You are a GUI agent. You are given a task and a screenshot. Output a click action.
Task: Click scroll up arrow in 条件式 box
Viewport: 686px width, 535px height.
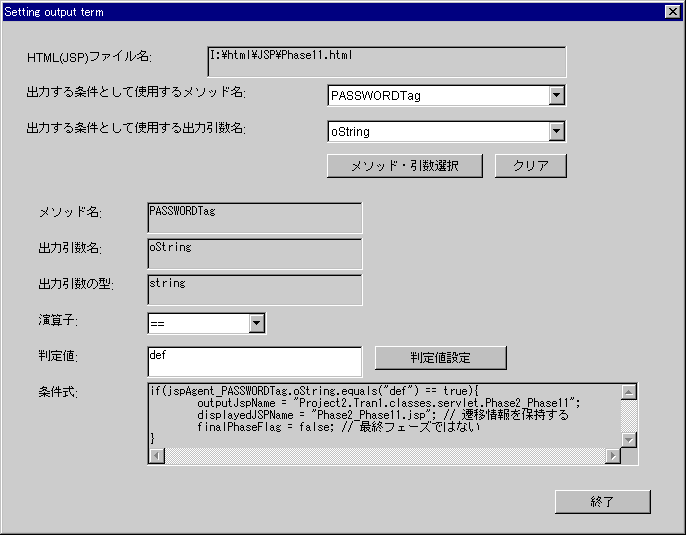coord(629,392)
